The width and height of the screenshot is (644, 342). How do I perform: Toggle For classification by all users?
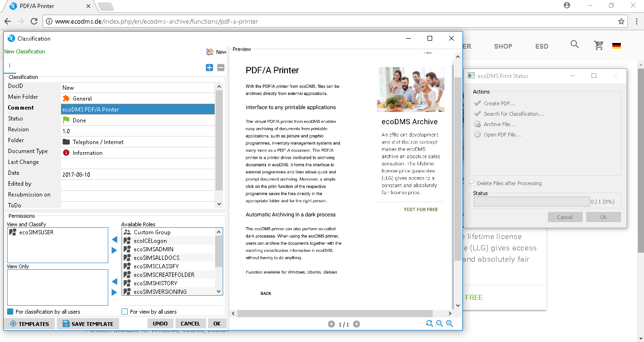pyautogui.click(x=10, y=312)
